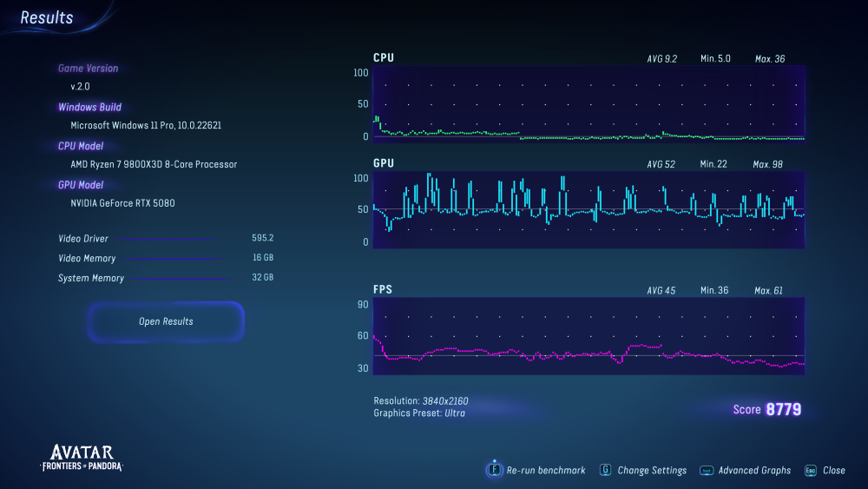Viewport: 868px width, 489px height.
Task: Select the NVIDIA GeForce RTX 5080 text
Action: pos(128,203)
